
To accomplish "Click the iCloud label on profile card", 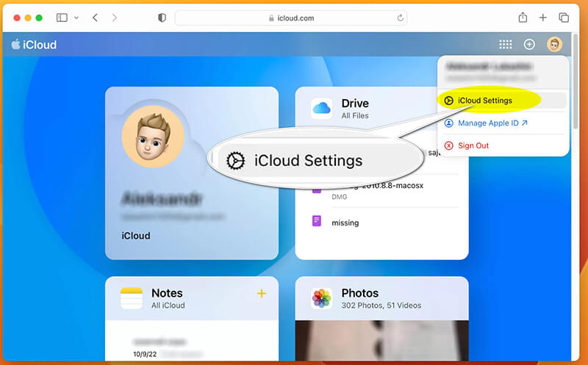I will click(x=136, y=236).
